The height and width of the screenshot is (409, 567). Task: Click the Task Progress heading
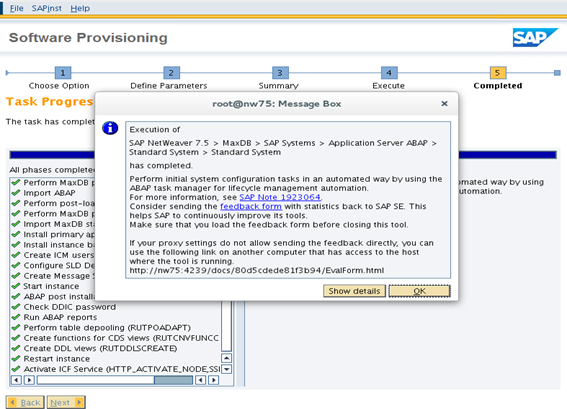50,102
